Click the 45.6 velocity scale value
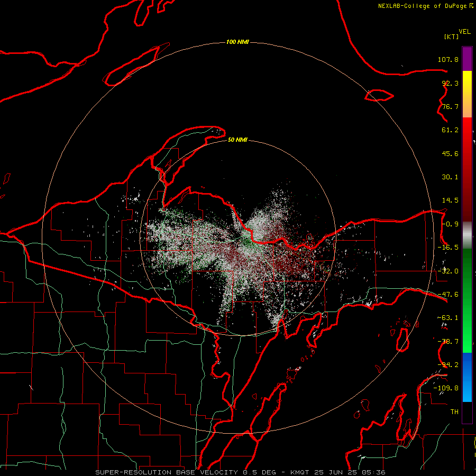This screenshot has height=476, width=476. (x=450, y=153)
